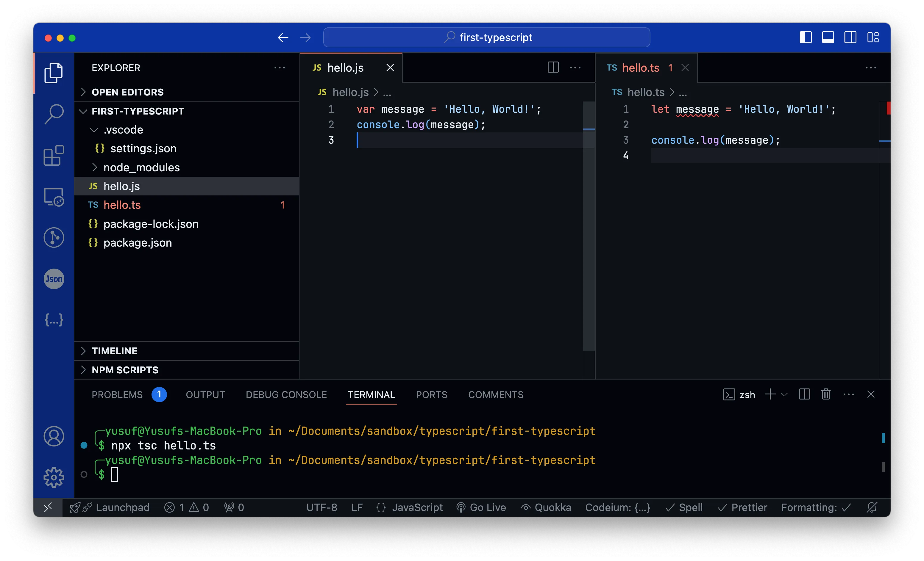Close the hello.js editor tab

point(390,68)
